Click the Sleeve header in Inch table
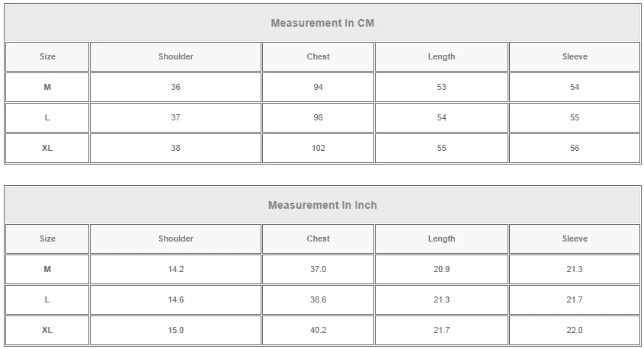The width and height of the screenshot is (644, 349). (x=575, y=239)
